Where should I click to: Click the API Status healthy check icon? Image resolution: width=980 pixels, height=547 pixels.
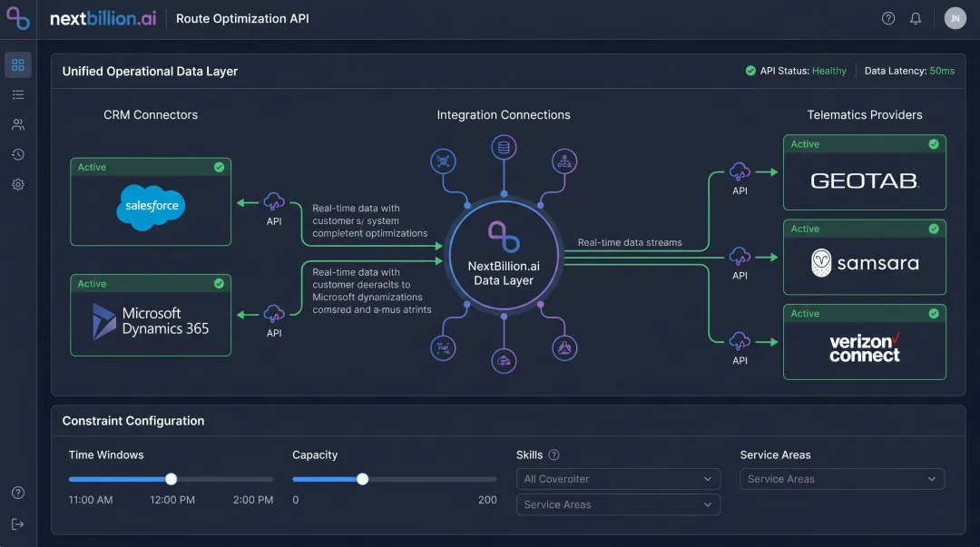tap(750, 71)
